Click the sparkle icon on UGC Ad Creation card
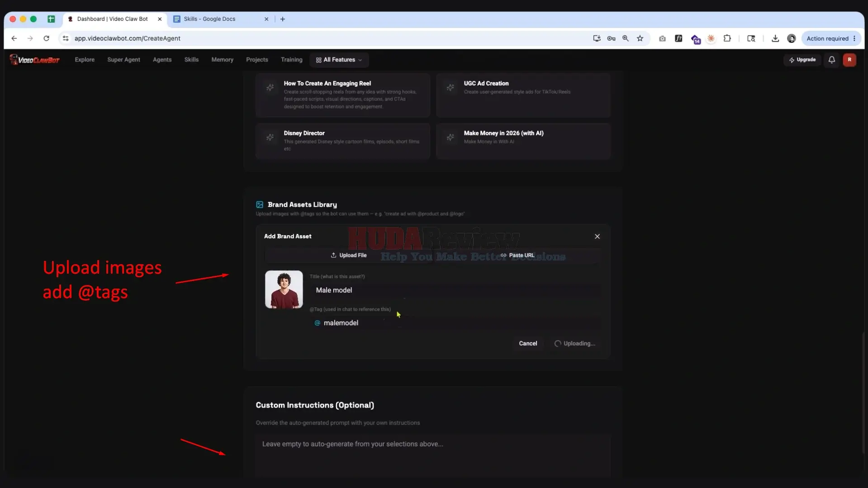Image resolution: width=868 pixels, height=488 pixels. click(x=450, y=88)
